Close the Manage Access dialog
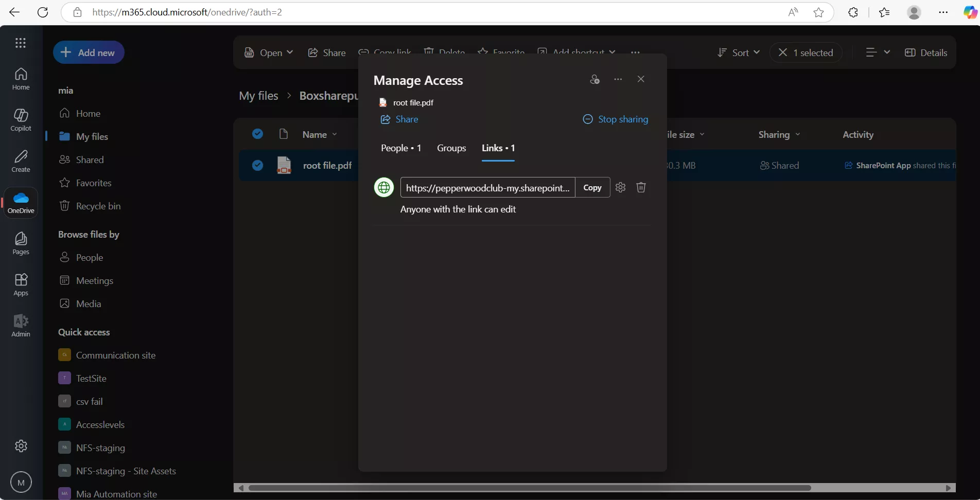The width and height of the screenshot is (980, 500). (641, 79)
